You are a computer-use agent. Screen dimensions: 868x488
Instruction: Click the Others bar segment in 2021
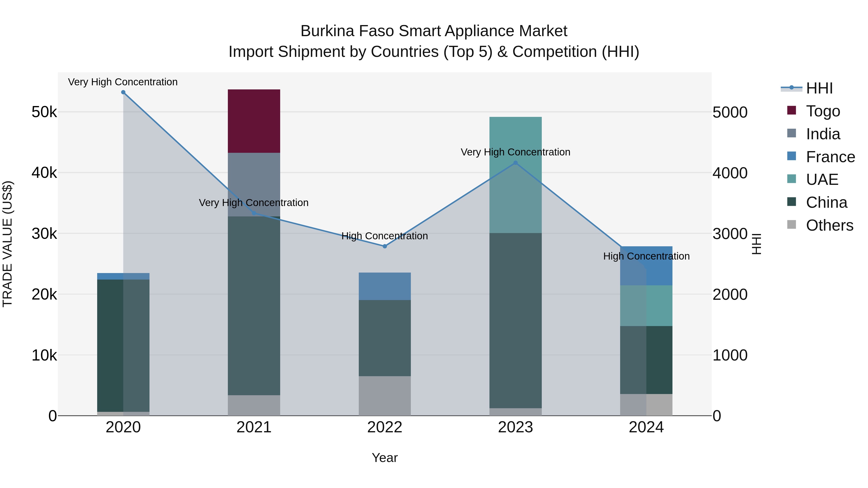tap(254, 406)
